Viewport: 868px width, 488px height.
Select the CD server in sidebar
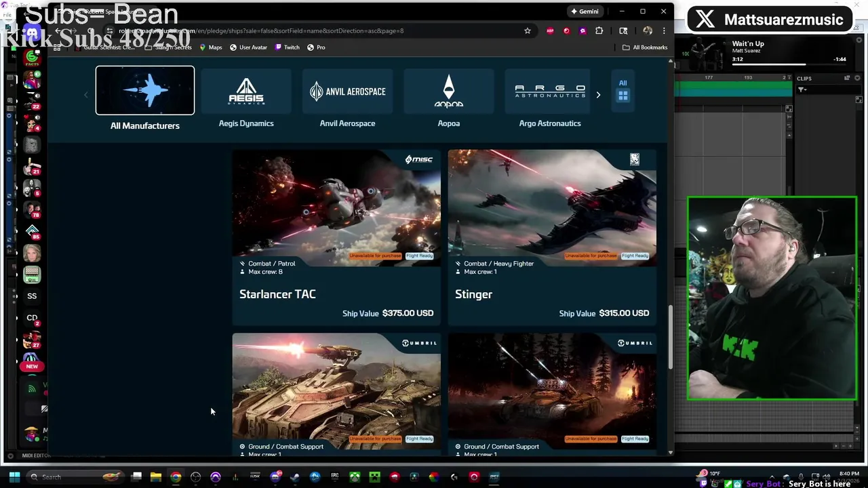pyautogui.click(x=32, y=318)
